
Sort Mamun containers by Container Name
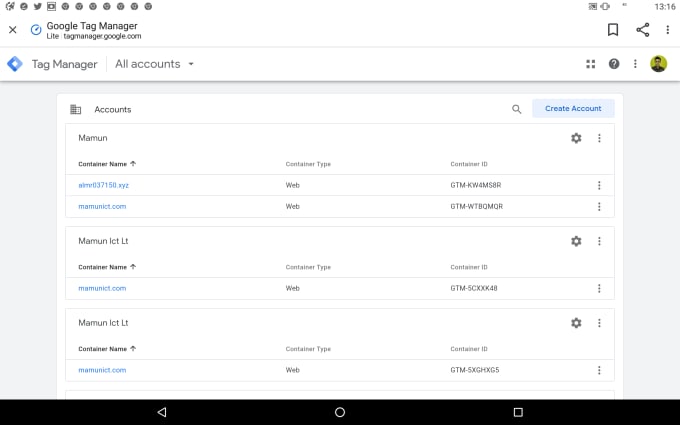click(x=107, y=164)
